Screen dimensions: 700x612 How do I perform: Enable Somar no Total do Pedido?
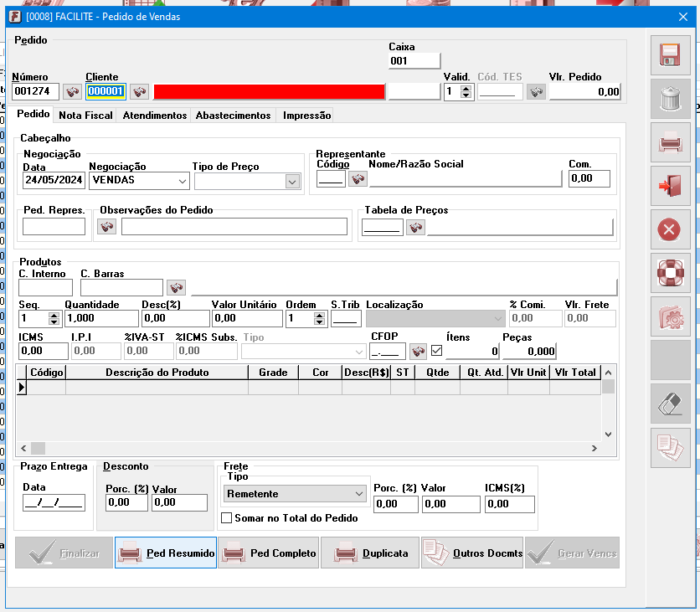[x=227, y=517]
